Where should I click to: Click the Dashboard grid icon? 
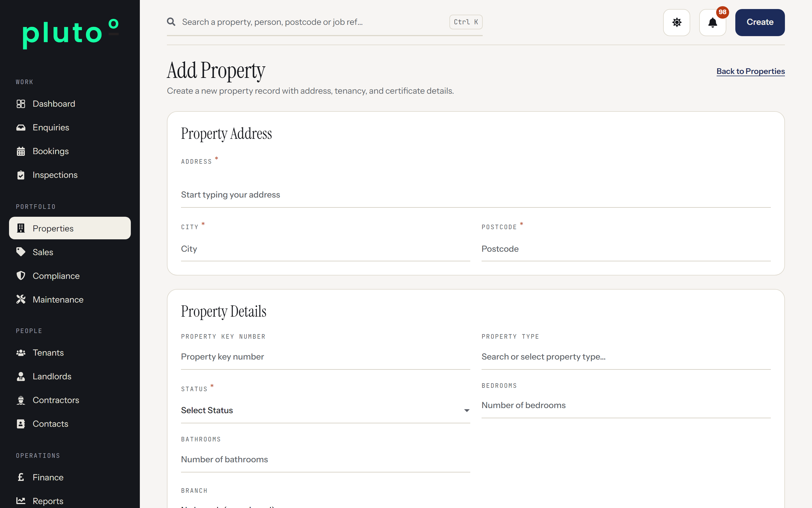[21, 104]
